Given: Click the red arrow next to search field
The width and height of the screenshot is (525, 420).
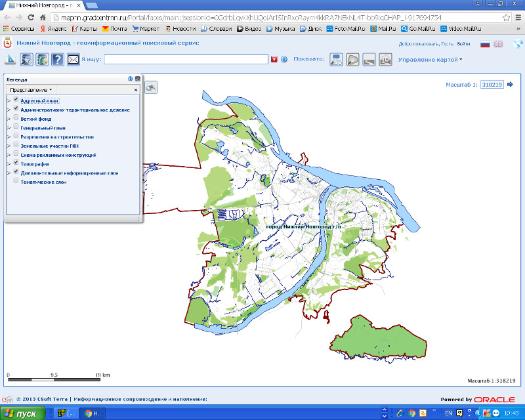Looking at the screenshot, I should click(x=274, y=60).
